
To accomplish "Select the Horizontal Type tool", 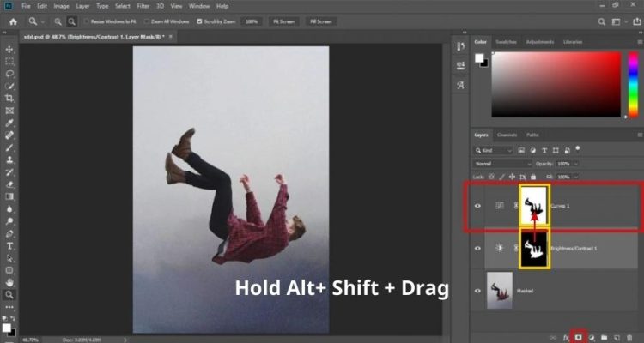I will pyautogui.click(x=9, y=246).
